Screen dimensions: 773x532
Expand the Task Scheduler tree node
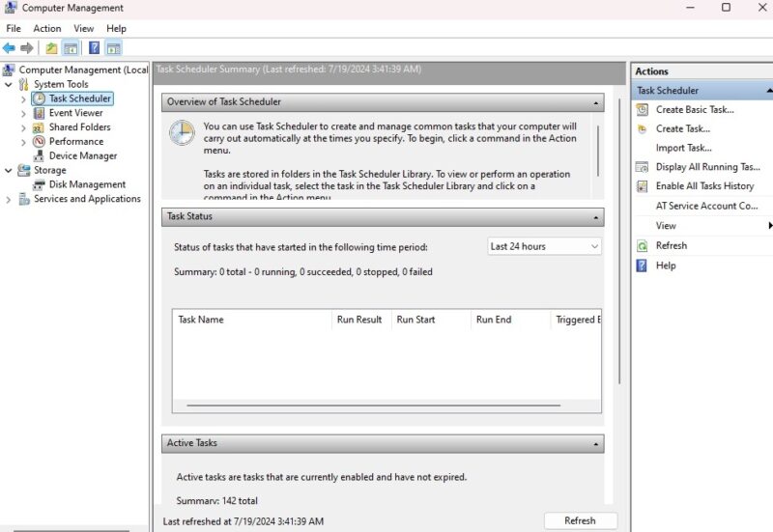click(x=23, y=99)
